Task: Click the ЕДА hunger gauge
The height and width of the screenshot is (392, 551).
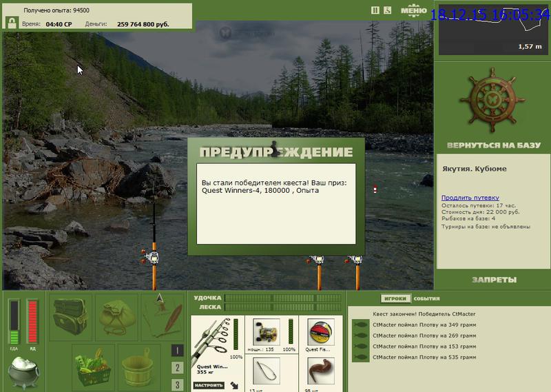Action: point(14,322)
